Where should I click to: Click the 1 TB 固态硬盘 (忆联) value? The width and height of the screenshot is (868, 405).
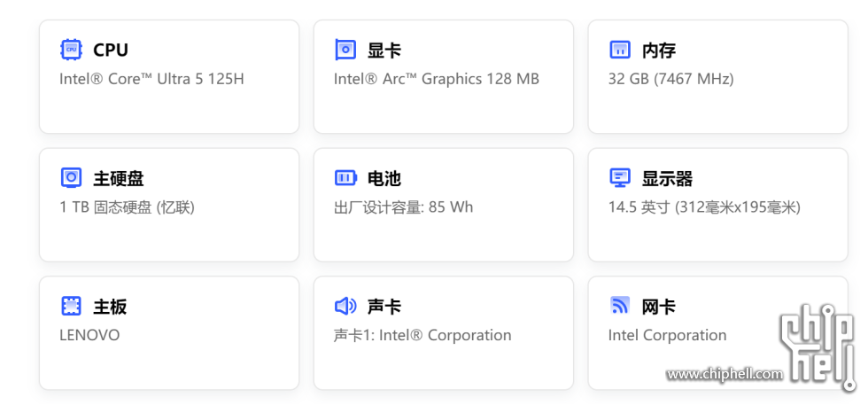coord(128,207)
